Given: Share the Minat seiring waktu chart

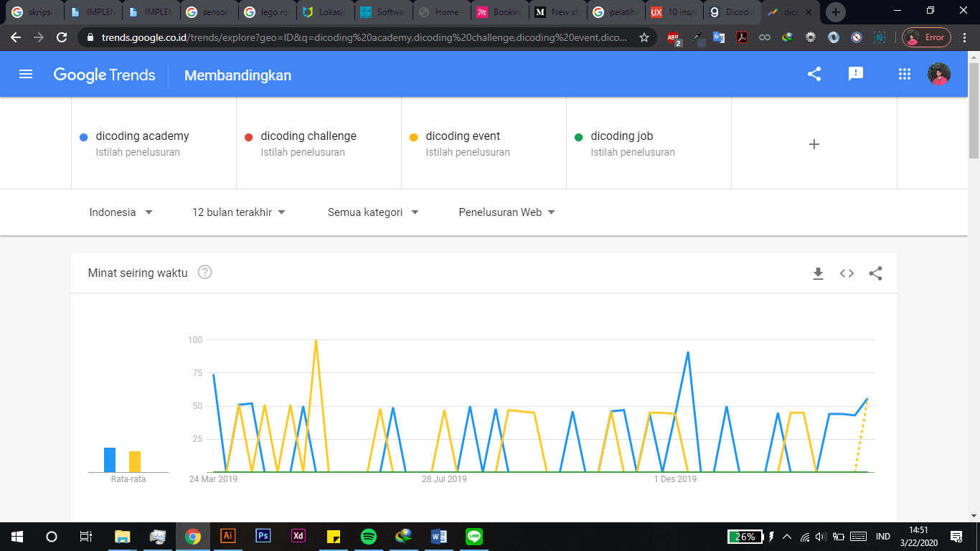Looking at the screenshot, I should 875,273.
